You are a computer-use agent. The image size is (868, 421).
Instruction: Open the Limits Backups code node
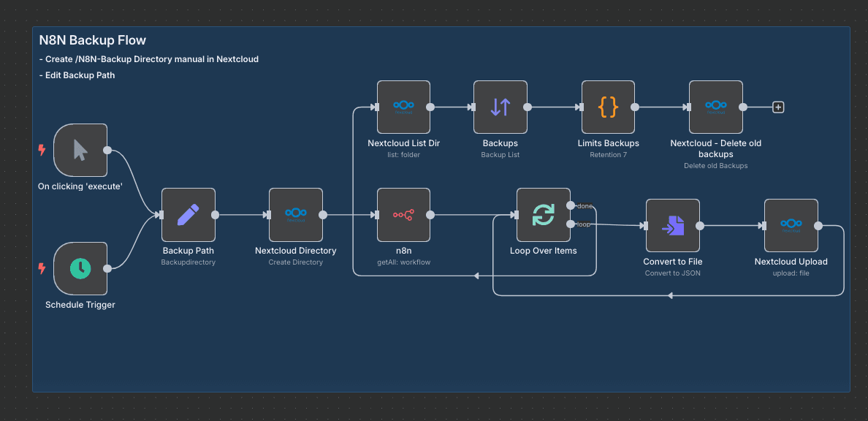tap(608, 107)
